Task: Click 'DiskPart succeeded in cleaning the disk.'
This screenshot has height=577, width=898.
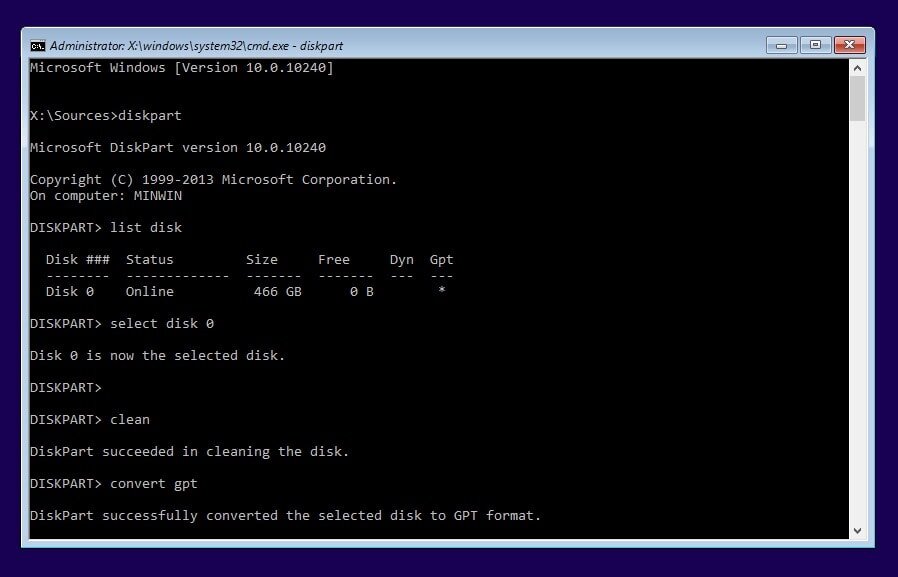Action: (x=190, y=452)
